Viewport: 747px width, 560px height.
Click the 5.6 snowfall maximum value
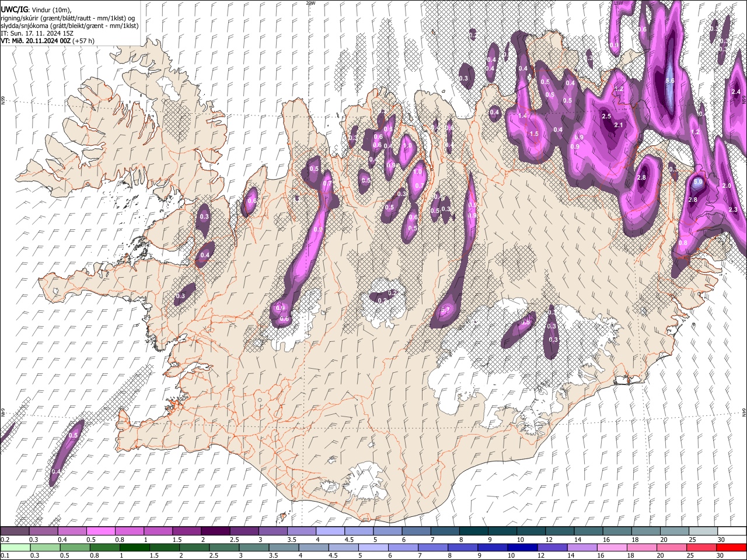point(670,80)
